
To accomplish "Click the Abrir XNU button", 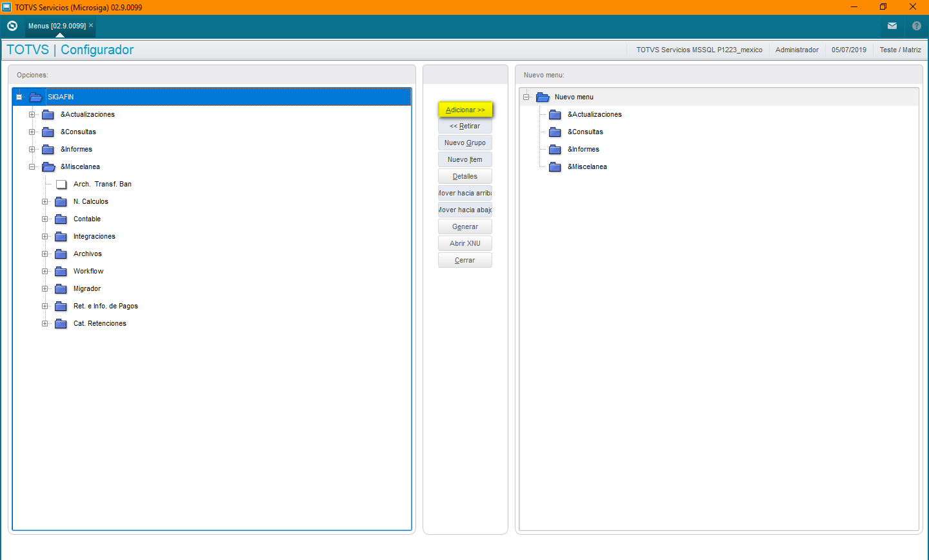I will pos(465,243).
